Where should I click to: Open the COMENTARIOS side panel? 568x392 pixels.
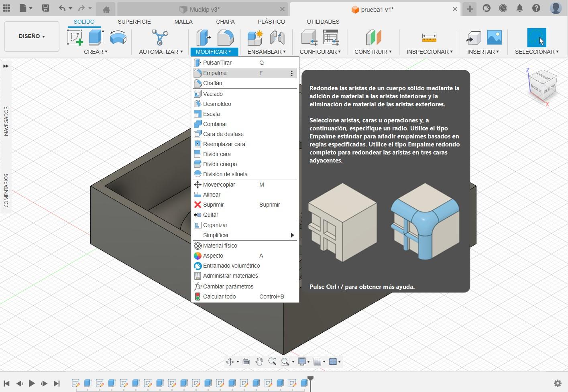pos(6,190)
